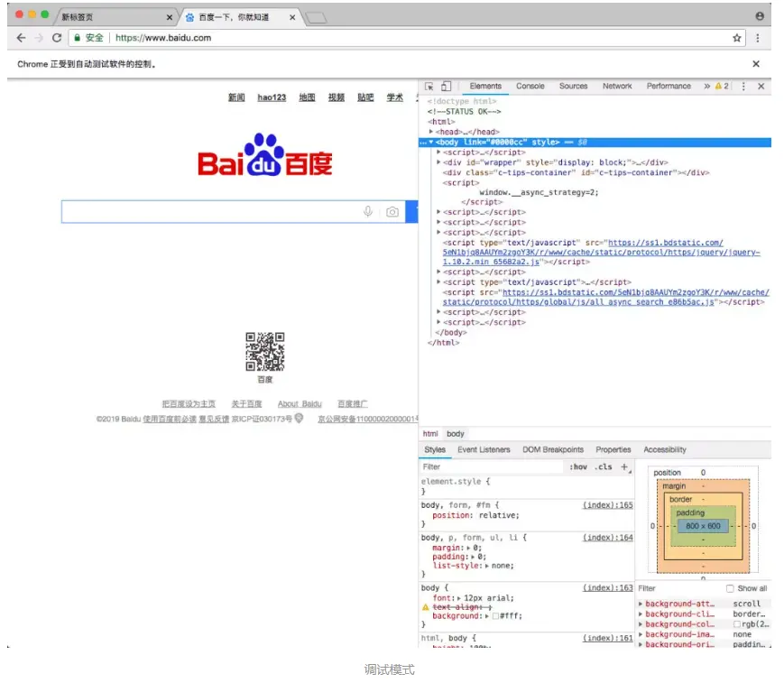
Task: Reload the page with the refresh icon
Action: coord(57,38)
